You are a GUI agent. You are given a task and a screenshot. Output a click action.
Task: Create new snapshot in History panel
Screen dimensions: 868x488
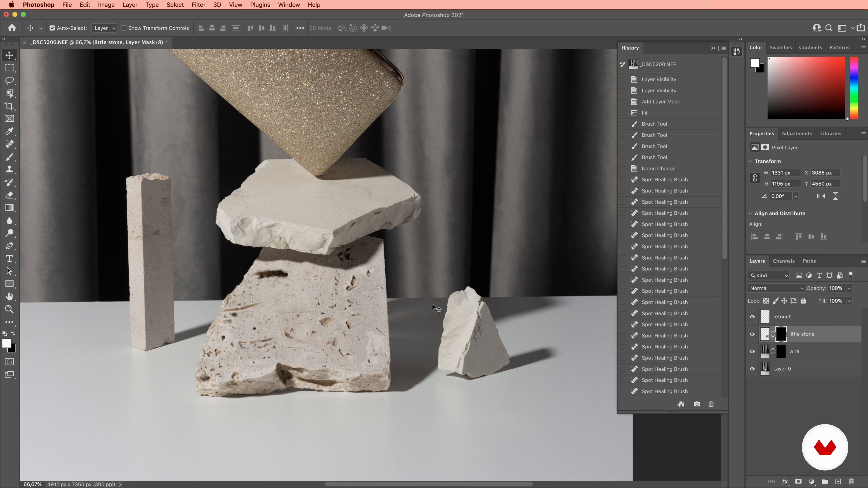tap(697, 404)
